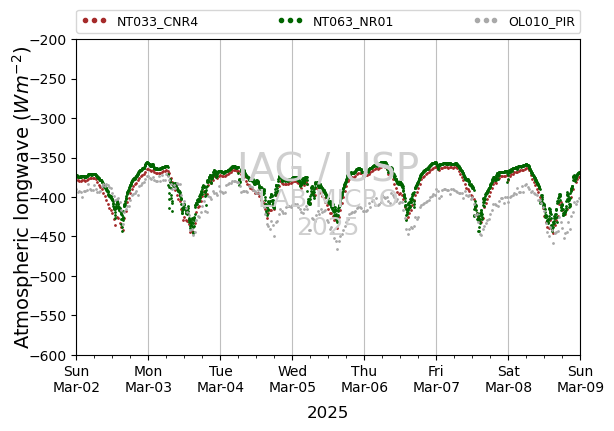Click the green NT063_NR01 legend marker
The image size is (614, 431).
290,21
